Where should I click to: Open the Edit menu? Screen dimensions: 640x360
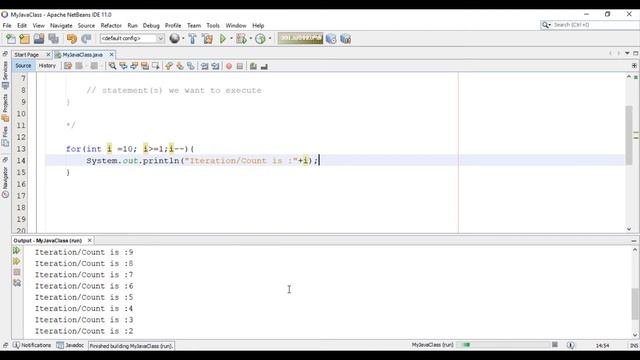[22, 25]
